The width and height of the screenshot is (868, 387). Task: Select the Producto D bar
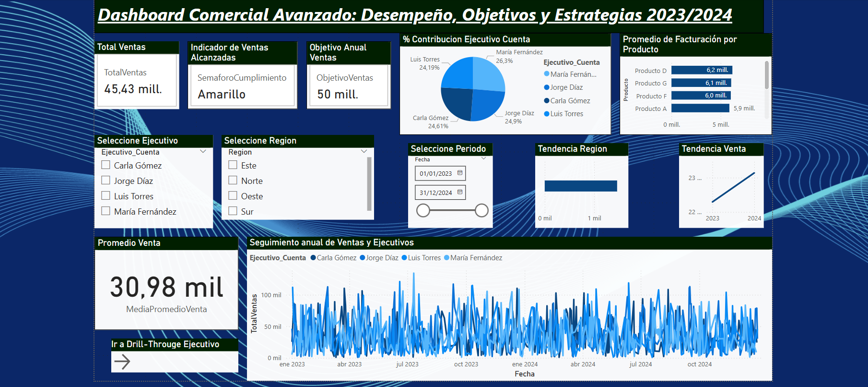701,70
